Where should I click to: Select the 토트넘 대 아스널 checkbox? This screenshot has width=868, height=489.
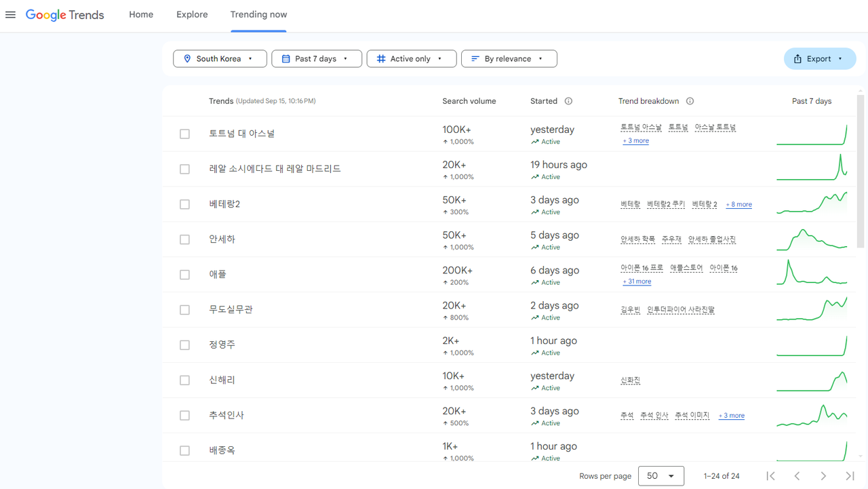(x=184, y=134)
